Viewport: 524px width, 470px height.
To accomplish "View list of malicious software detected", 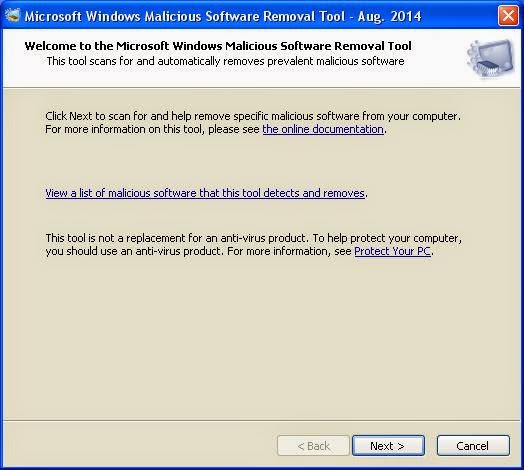I will coord(205,193).
